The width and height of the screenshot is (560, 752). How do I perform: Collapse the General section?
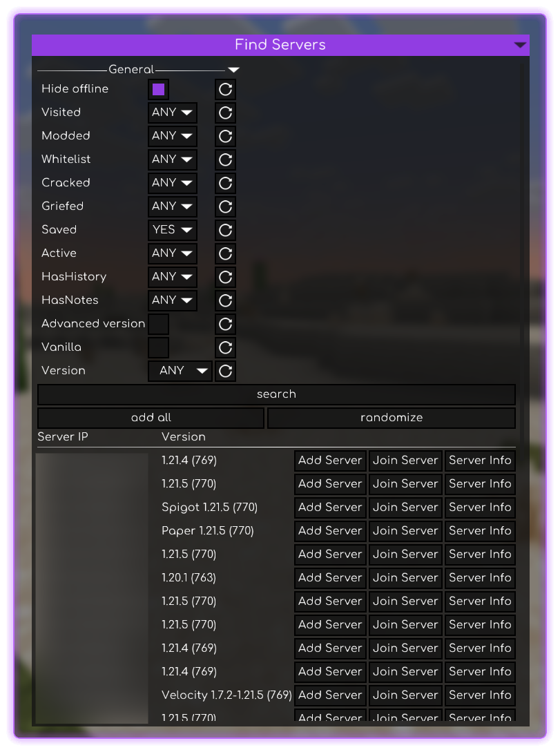click(233, 70)
